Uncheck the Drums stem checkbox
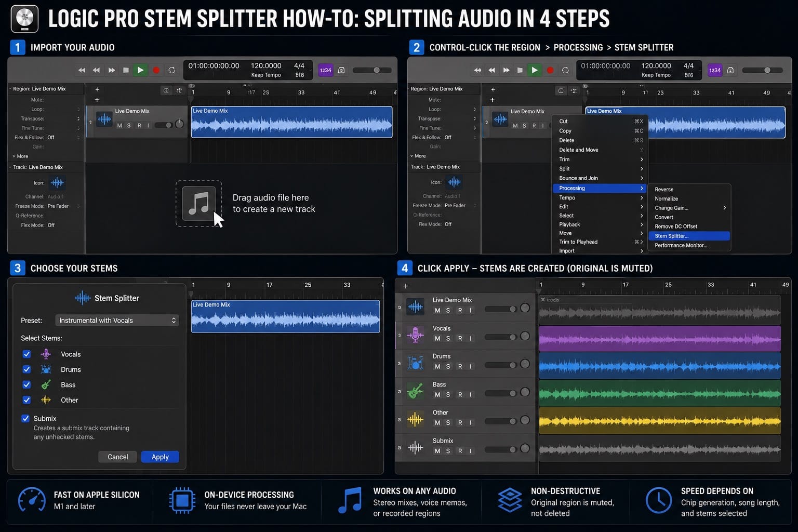Image resolution: width=798 pixels, height=532 pixels. 26,369
